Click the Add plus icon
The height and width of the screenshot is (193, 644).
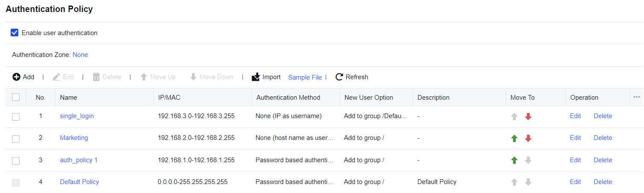16,77
